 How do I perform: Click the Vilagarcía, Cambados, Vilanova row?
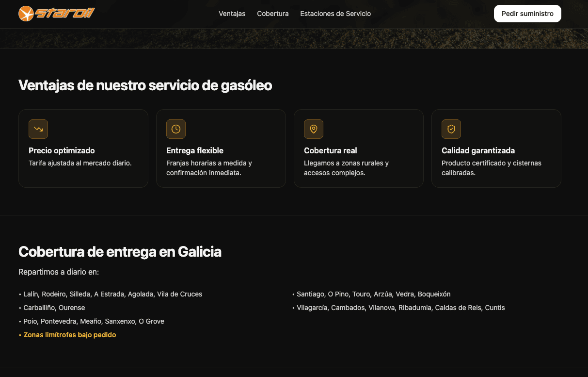tap(398, 308)
